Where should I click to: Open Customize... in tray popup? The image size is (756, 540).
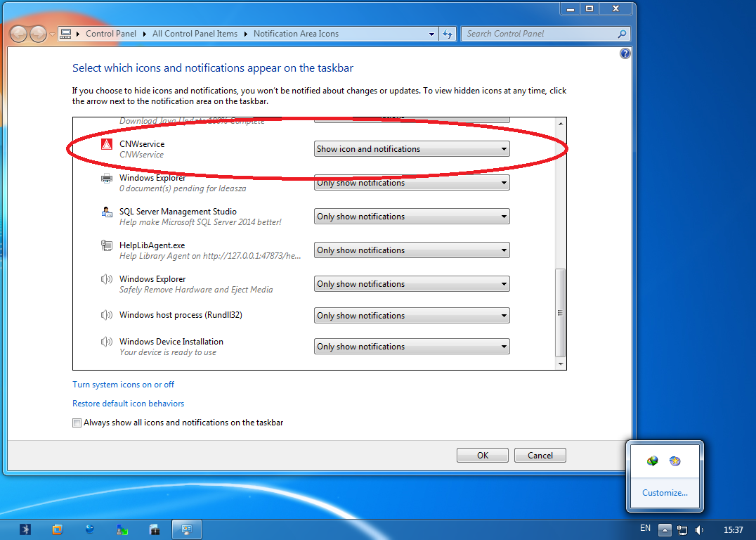click(x=665, y=493)
